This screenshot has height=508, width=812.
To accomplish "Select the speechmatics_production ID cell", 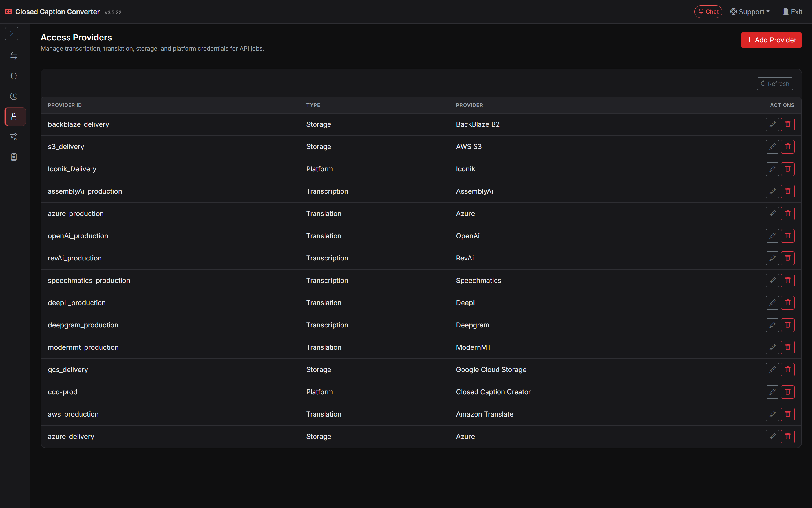I will (89, 281).
